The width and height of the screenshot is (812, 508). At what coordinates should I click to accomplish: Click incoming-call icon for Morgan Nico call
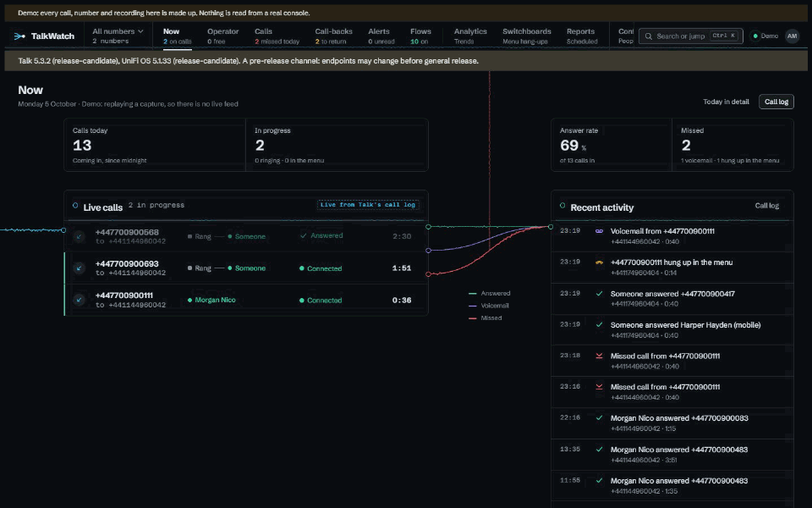[x=79, y=300]
